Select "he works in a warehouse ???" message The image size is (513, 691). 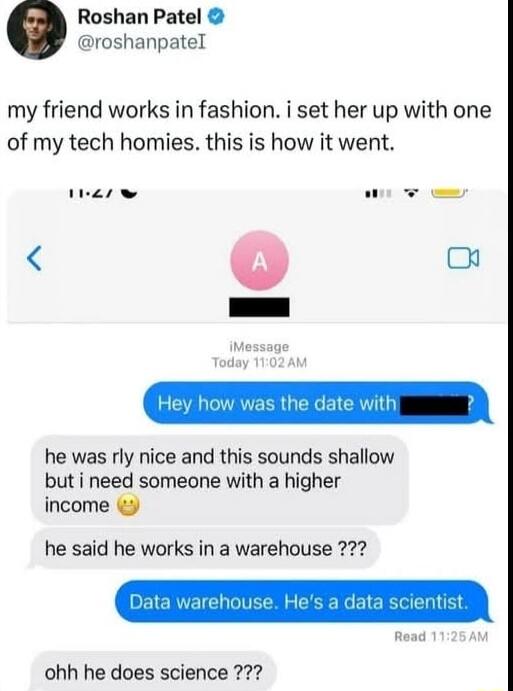point(204,549)
